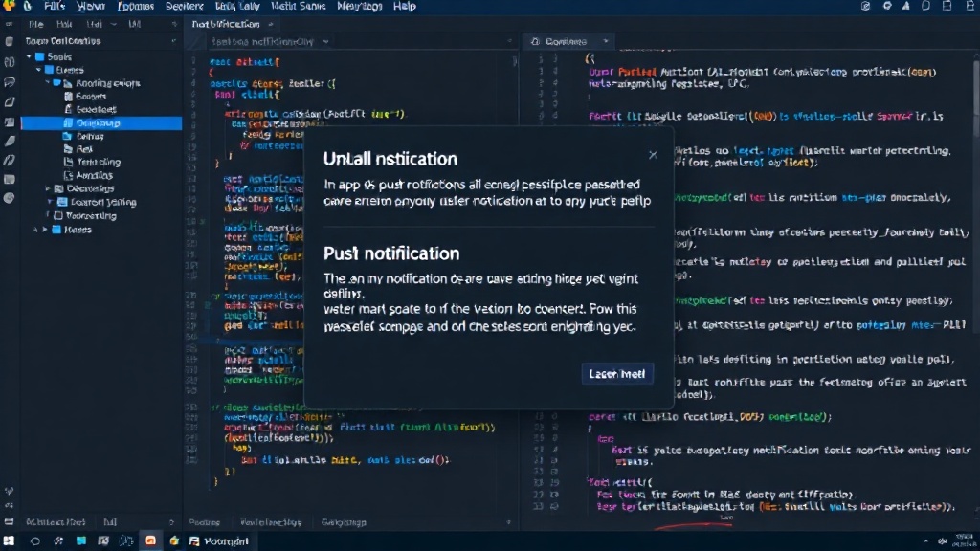Select the pencil-shaped icon in left sidebar

click(x=10, y=142)
